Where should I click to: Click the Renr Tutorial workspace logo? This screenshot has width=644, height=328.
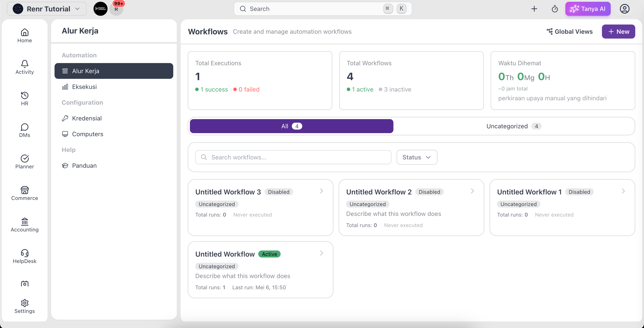click(x=18, y=9)
